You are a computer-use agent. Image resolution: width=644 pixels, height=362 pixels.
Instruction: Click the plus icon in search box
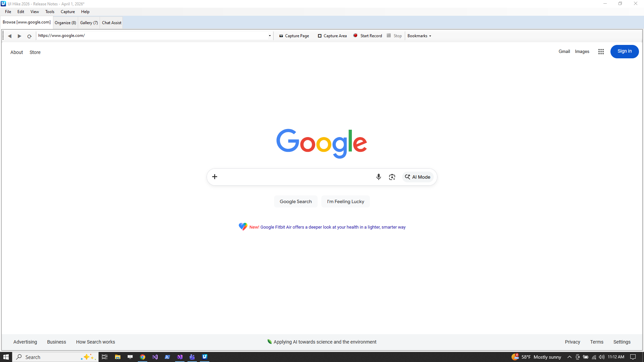[x=215, y=177]
